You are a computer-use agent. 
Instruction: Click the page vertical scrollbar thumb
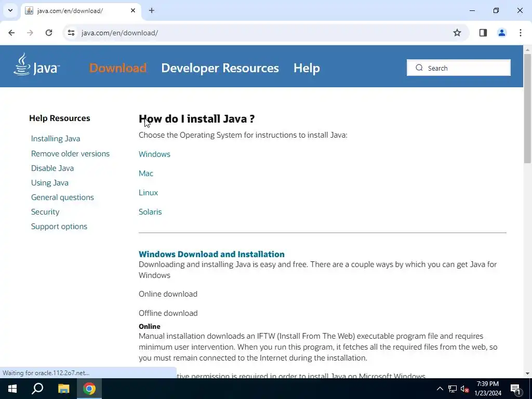coord(527,108)
